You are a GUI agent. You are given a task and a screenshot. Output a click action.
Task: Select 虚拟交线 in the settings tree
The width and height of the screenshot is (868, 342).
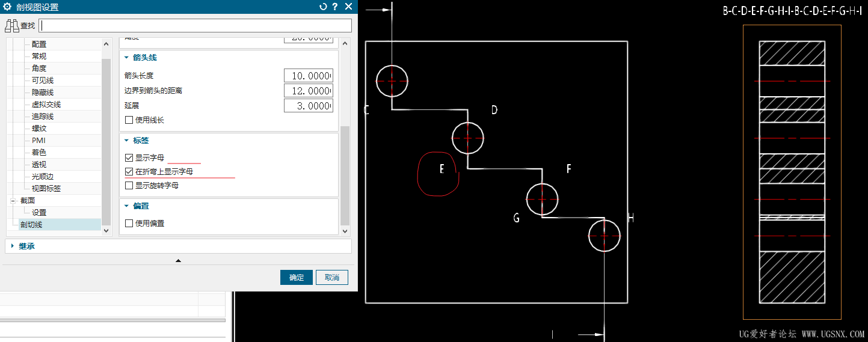(x=46, y=104)
